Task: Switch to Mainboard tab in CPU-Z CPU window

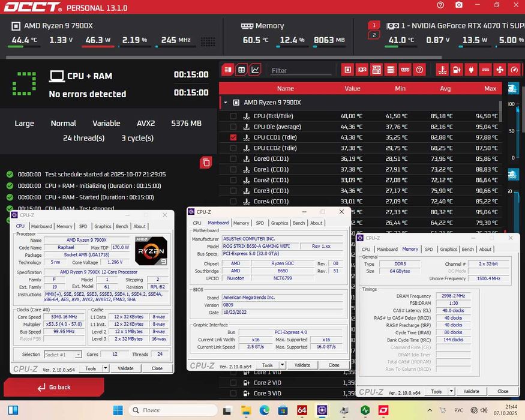Action: (x=41, y=226)
